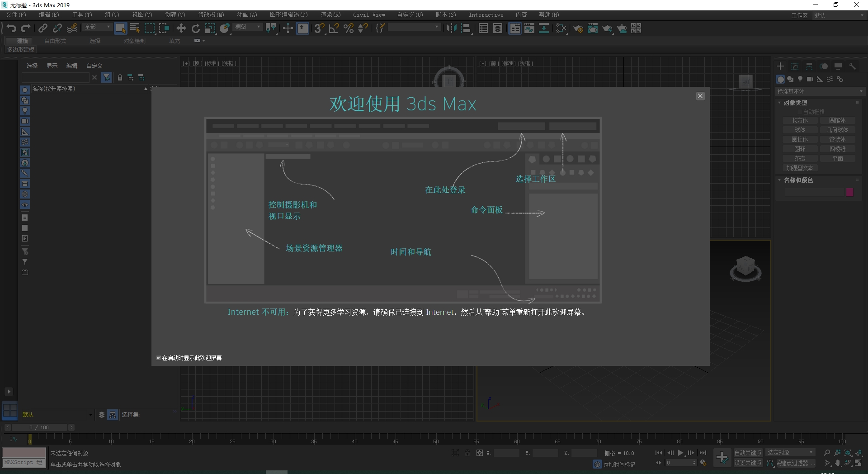Open the Curve Editor icon
This screenshot has height=474, width=868.
529,28
